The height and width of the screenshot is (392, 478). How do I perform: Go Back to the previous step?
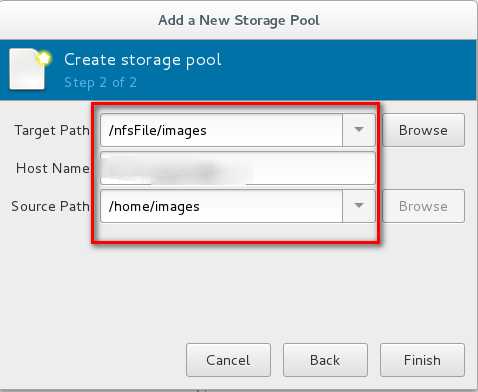325,360
